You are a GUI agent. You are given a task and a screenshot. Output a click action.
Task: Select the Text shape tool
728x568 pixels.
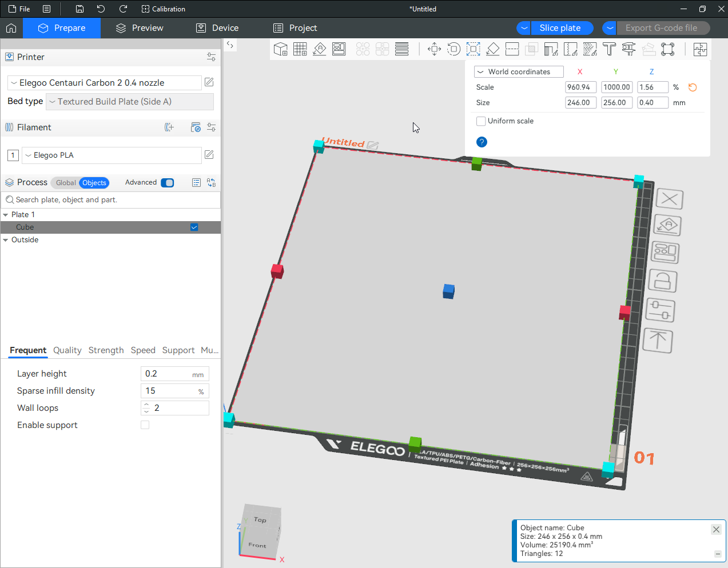coord(609,49)
